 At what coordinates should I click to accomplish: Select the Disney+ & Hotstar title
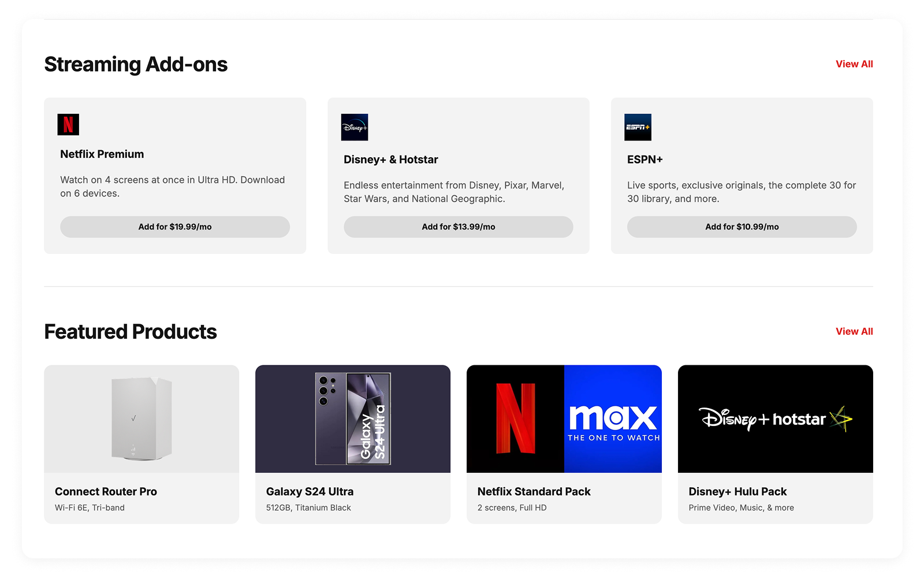(x=391, y=160)
